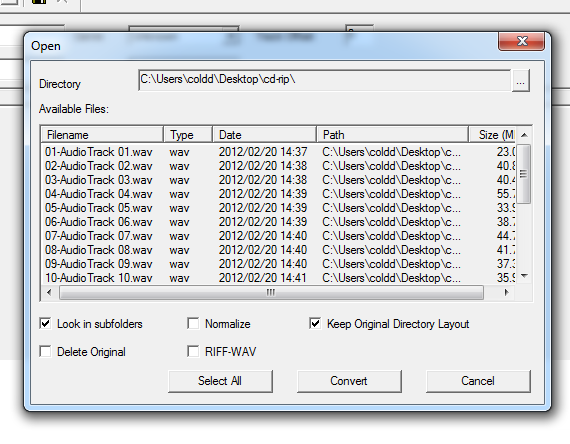Screen dimensions: 570x444
Task: Click the path cell of 05-AudioTrack 05.wav
Action: pyautogui.click(x=391, y=208)
